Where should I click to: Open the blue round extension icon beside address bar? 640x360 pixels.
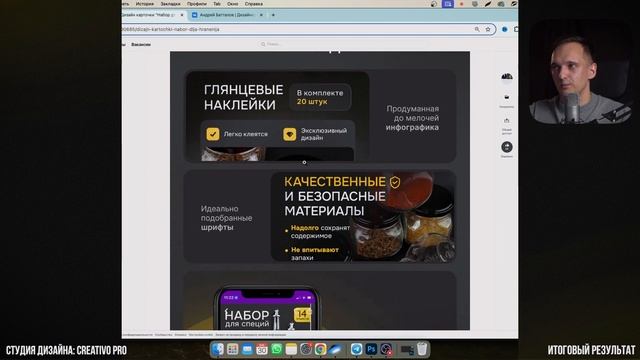(x=504, y=29)
